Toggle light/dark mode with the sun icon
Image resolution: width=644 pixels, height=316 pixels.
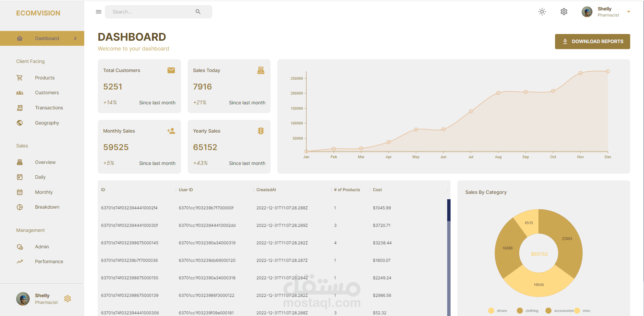pos(542,12)
